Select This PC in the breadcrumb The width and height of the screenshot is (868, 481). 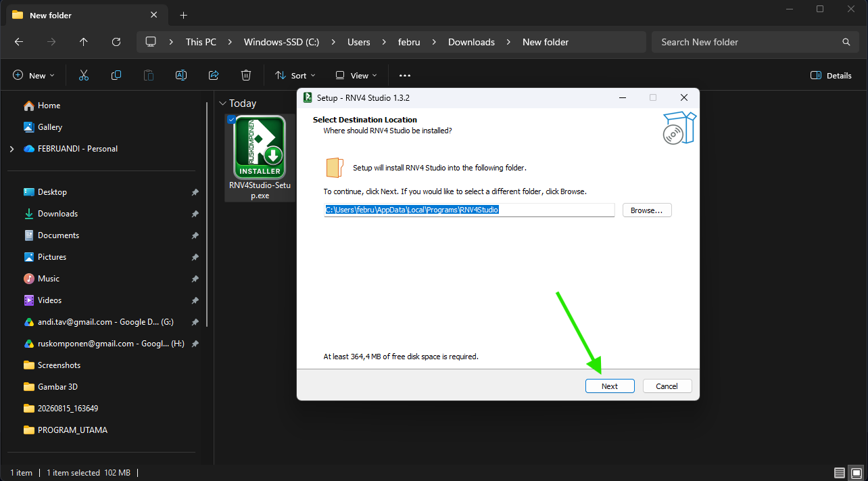tap(201, 42)
